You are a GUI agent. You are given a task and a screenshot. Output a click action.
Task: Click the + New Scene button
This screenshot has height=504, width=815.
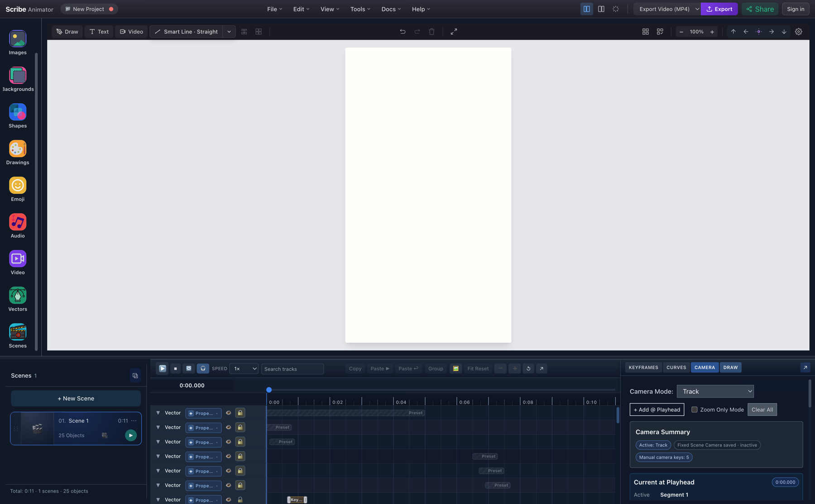(76, 398)
